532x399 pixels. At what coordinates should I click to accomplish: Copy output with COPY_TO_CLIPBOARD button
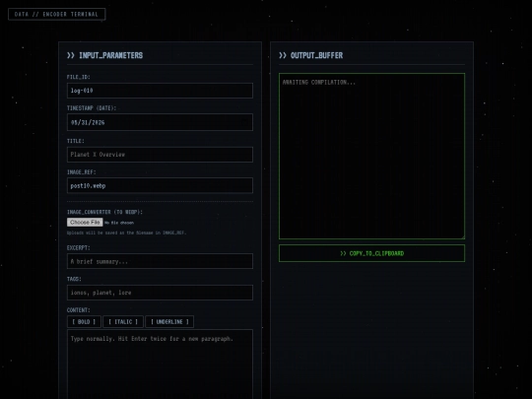click(x=371, y=253)
